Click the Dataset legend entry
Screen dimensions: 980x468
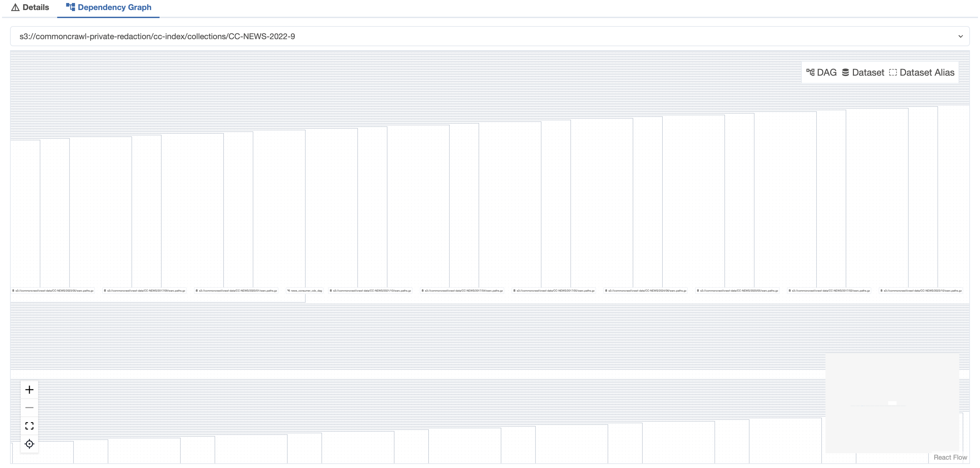pyautogui.click(x=863, y=72)
